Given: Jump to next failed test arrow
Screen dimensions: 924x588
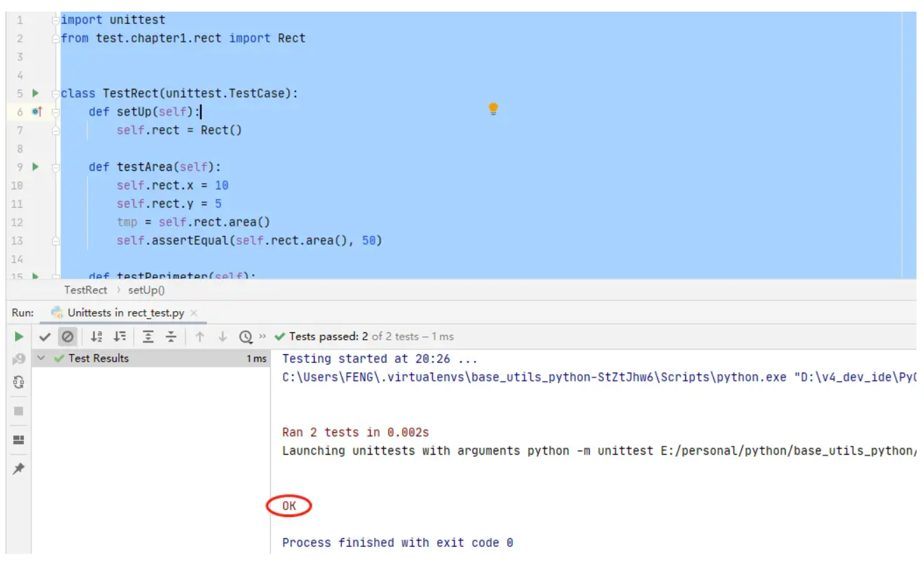Looking at the screenshot, I should pos(222,336).
